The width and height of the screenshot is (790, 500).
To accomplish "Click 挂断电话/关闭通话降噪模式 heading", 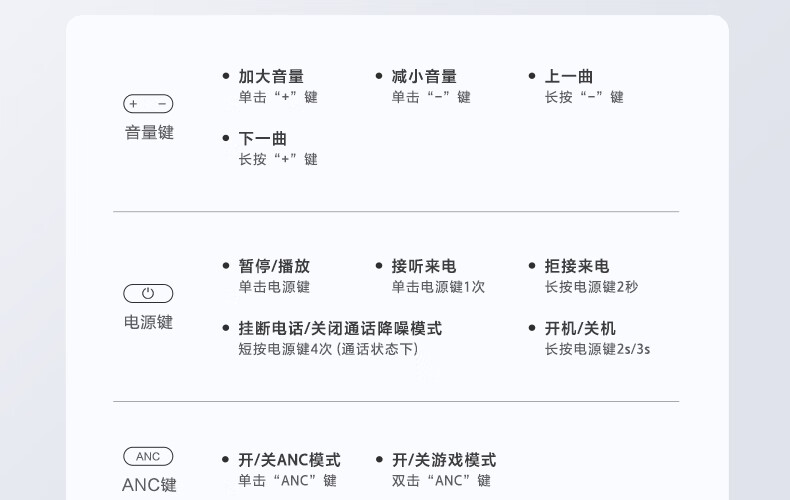I will tap(340, 329).
